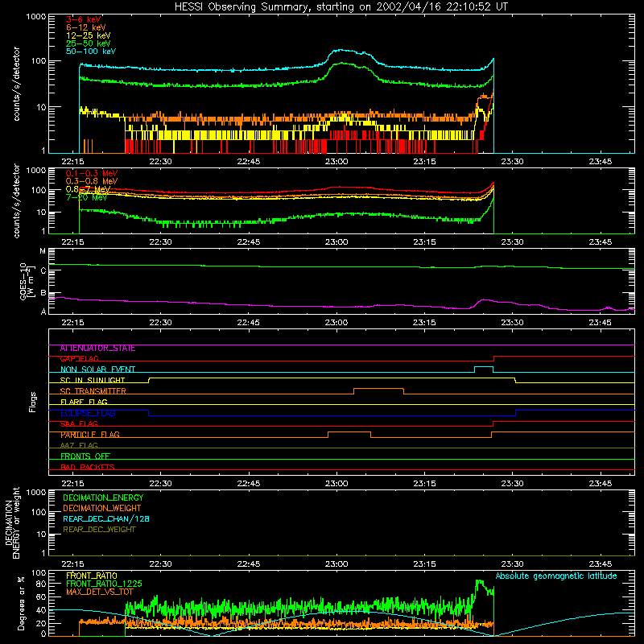644x644 pixels.
Task: Click the 0.8-7 MeV legend label
Action: click(88, 189)
